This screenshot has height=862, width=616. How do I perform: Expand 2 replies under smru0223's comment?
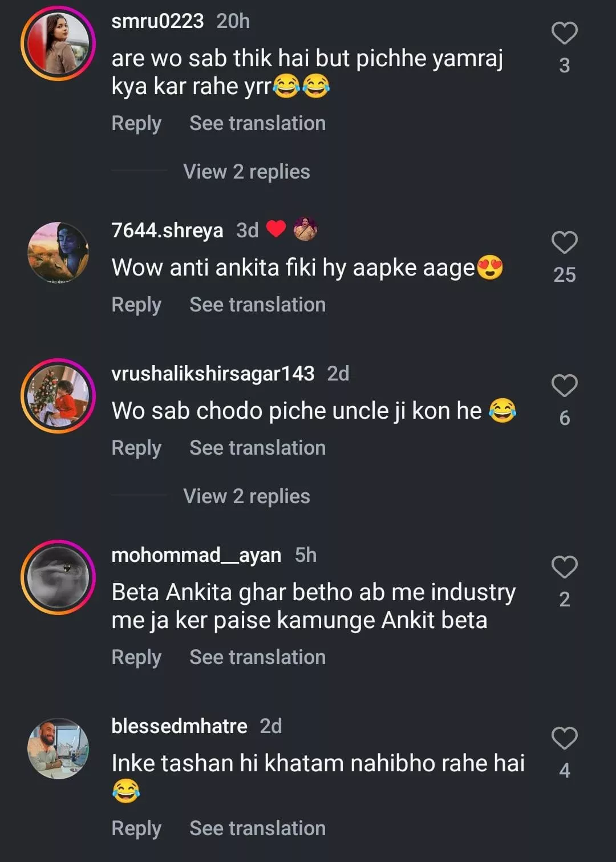click(246, 172)
